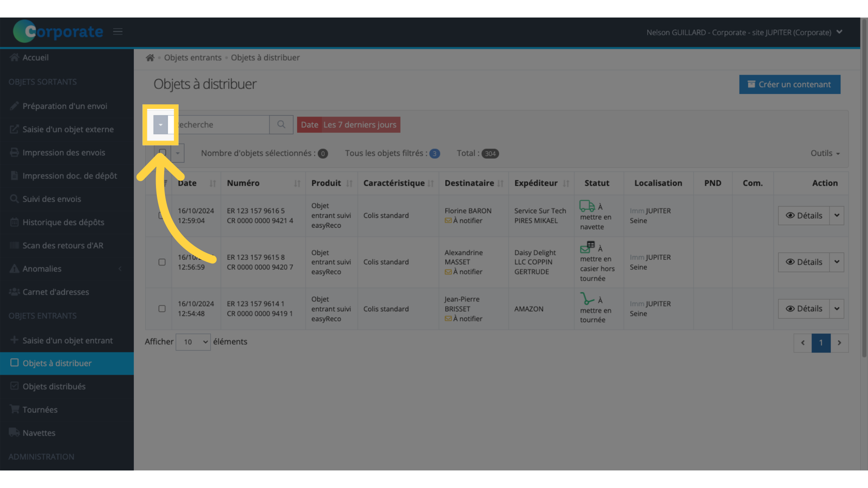Viewport: 868px width, 488px height.
Task: Open Historique des dépôts
Action: tap(67, 222)
